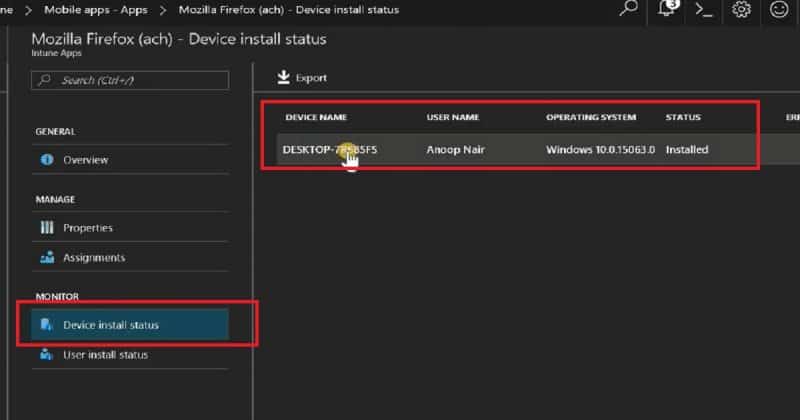Sort by the OPERATING SYSTEM column header

[x=591, y=117]
